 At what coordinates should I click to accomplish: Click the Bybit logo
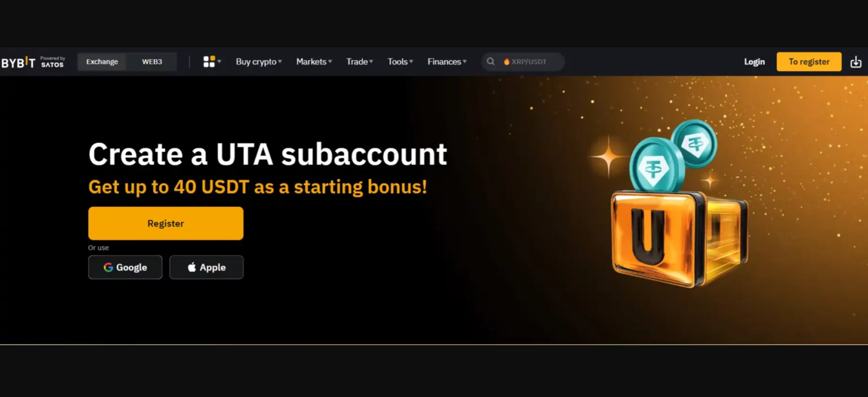coord(18,62)
